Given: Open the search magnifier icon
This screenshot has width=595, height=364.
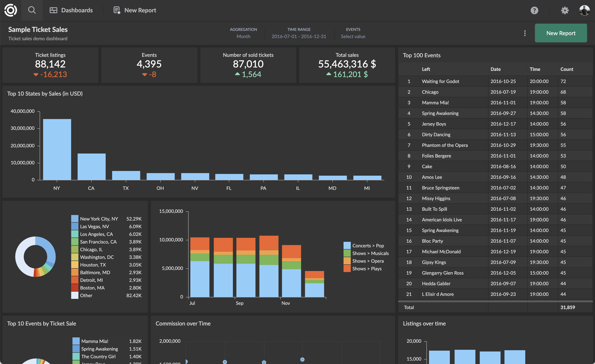Looking at the screenshot, I should [x=32, y=10].
